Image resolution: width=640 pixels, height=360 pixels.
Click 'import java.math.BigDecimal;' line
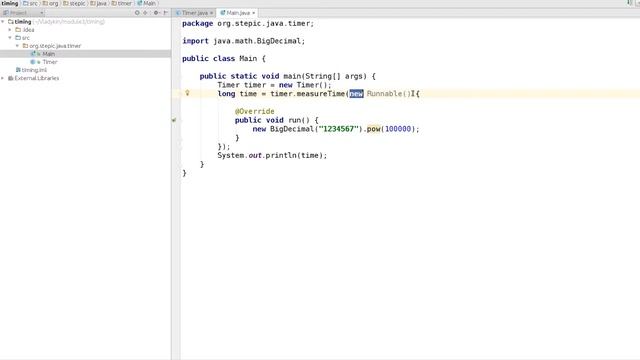244,41
